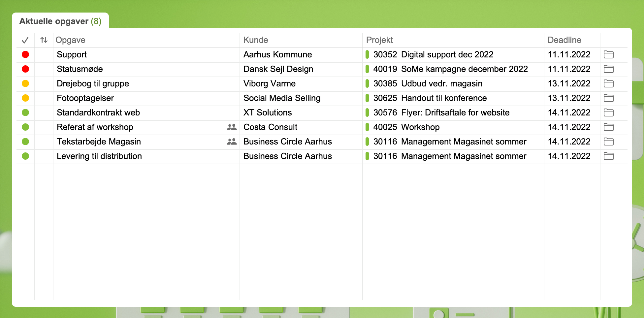This screenshot has height=318, width=644.
Task: Click shared-users icon on Tekstarbejde Magasin
Action: [232, 142]
